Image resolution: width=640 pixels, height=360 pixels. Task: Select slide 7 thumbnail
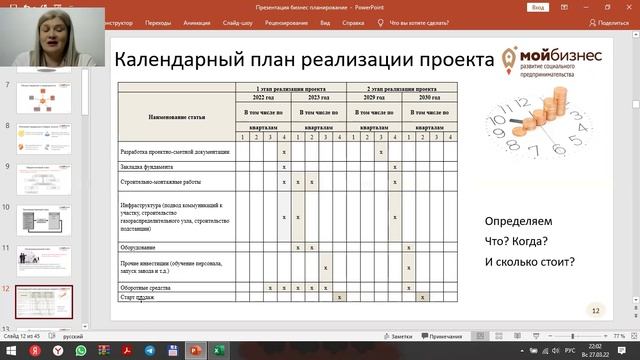click(x=44, y=98)
